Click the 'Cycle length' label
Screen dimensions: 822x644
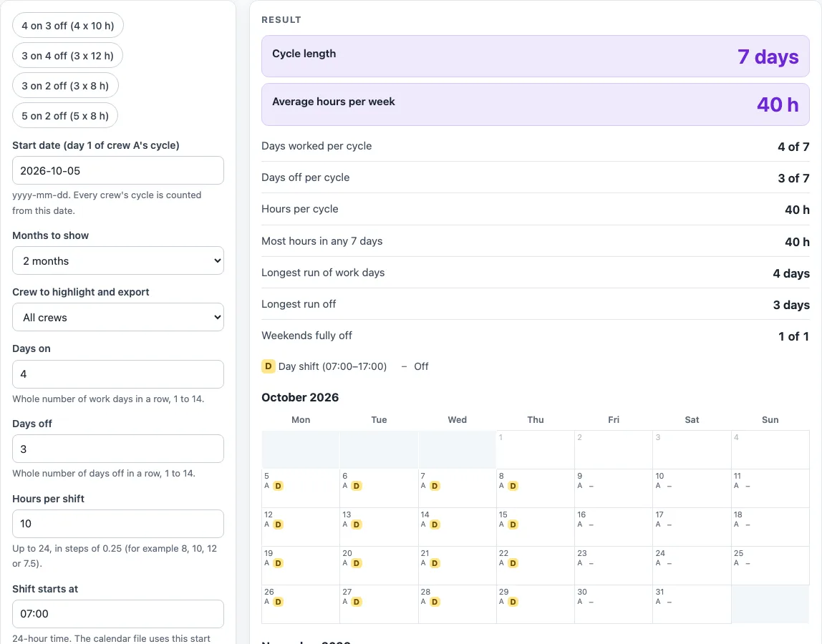point(304,54)
